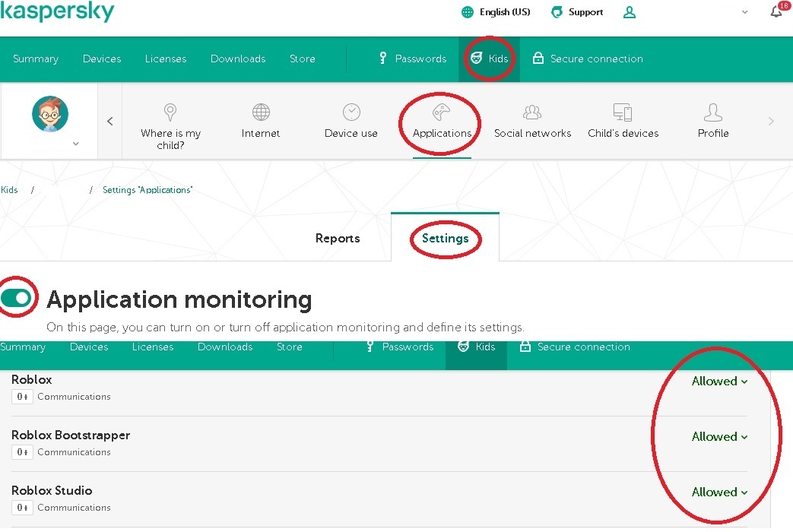Switch to the Reports tab

pos(338,238)
